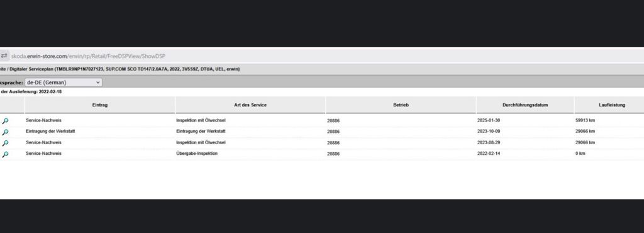
Task: Click Service-Nachweis in the 59913 km row
Action: (43, 120)
